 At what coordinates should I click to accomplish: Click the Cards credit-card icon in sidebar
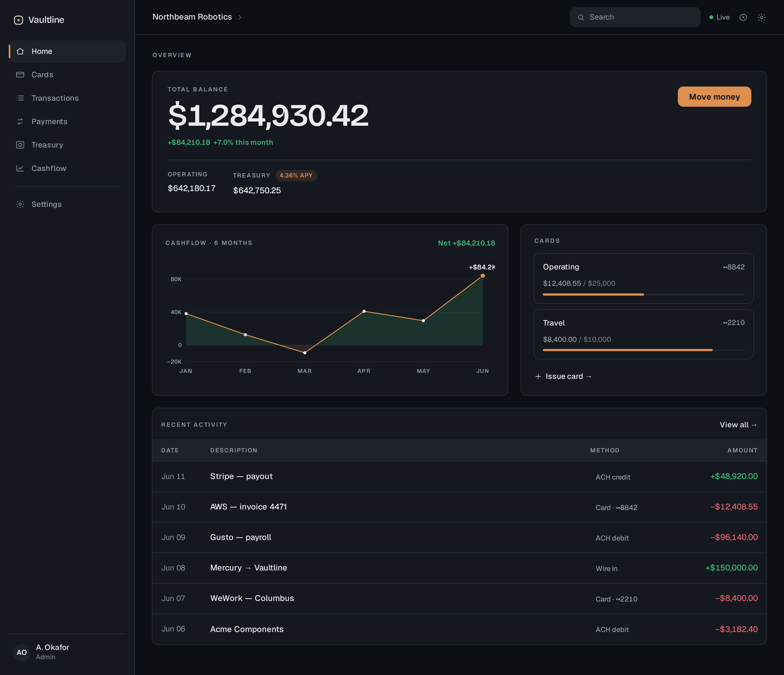coord(20,75)
